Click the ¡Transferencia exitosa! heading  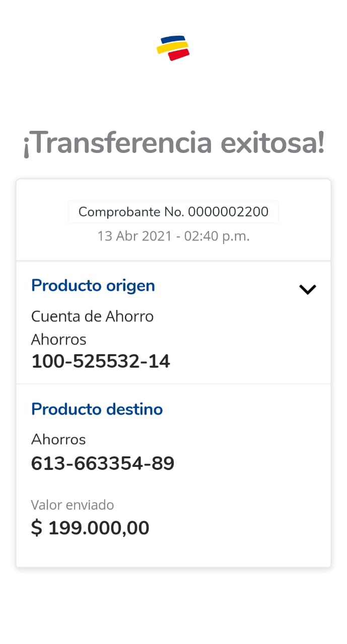pyautogui.click(x=173, y=143)
